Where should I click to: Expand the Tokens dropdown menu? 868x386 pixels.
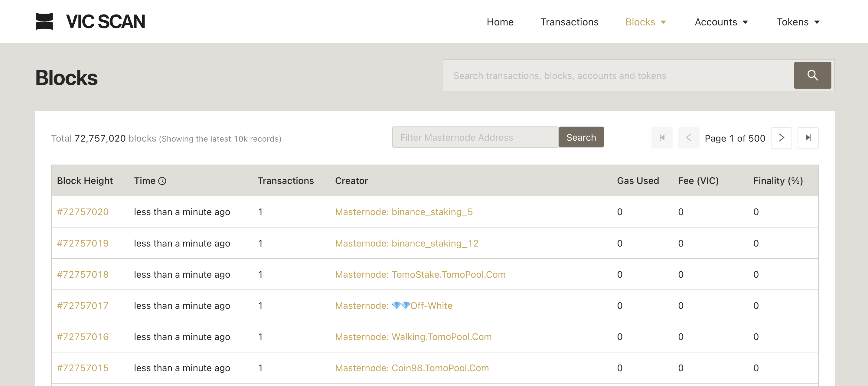(798, 22)
